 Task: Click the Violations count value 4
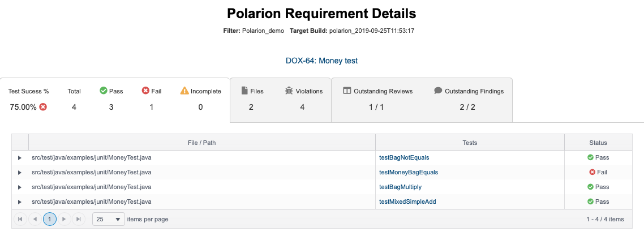(x=302, y=107)
